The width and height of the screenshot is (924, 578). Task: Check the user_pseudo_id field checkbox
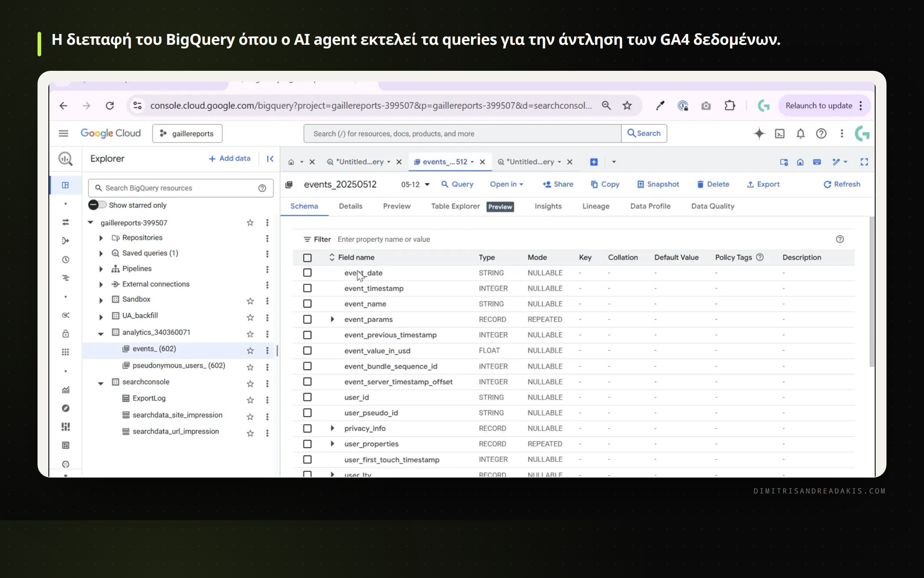(308, 413)
